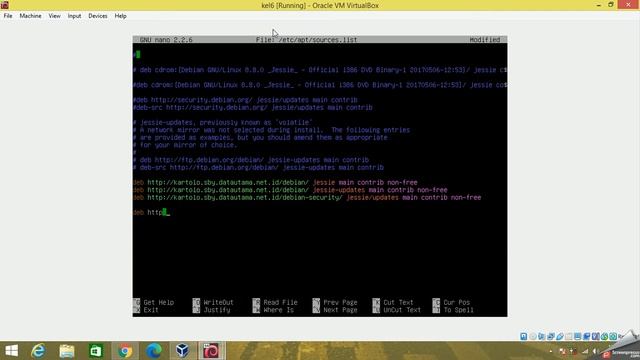Click the recording status icon
Screen dimensions: 640x360
(587, 336)
